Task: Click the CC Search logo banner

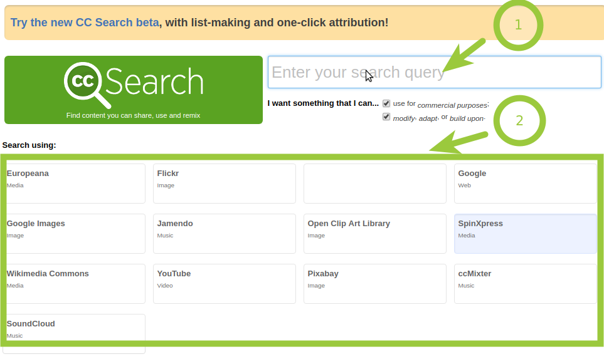Action: [x=133, y=90]
